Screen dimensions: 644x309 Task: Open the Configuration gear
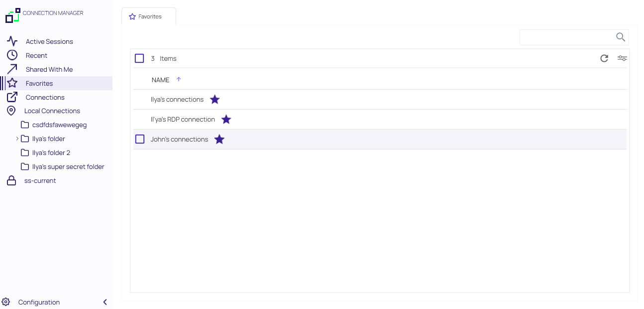(x=6, y=302)
